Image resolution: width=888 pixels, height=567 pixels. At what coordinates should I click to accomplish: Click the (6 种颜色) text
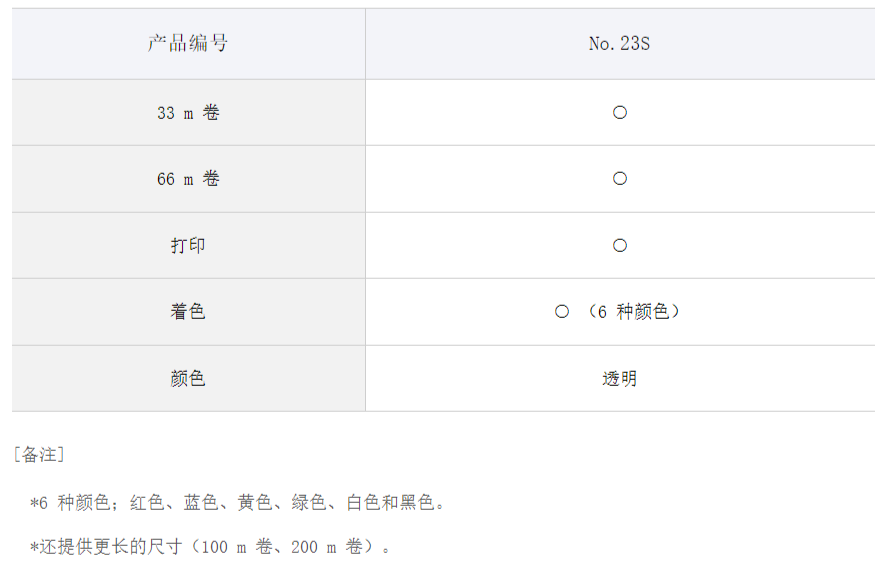click(634, 312)
